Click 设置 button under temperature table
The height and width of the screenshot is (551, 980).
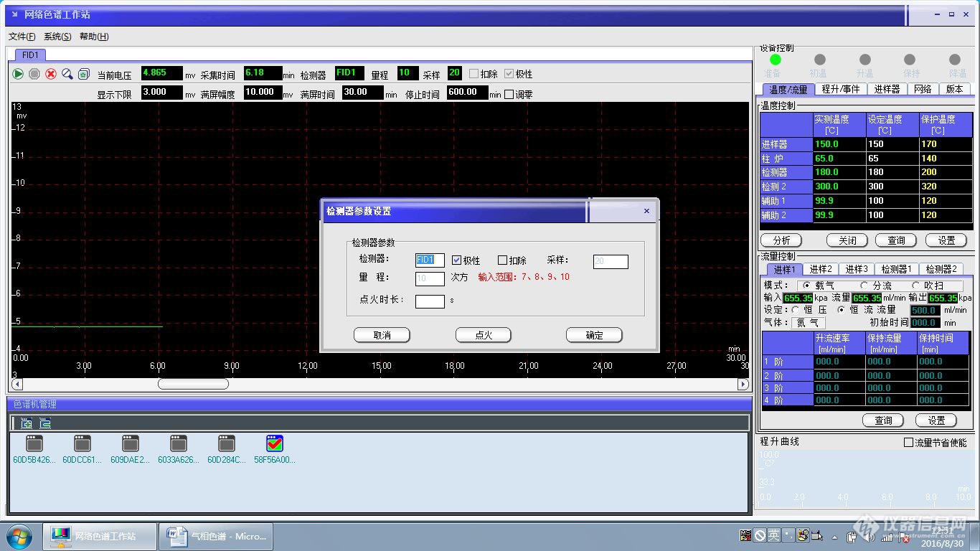click(x=946, y=240)
